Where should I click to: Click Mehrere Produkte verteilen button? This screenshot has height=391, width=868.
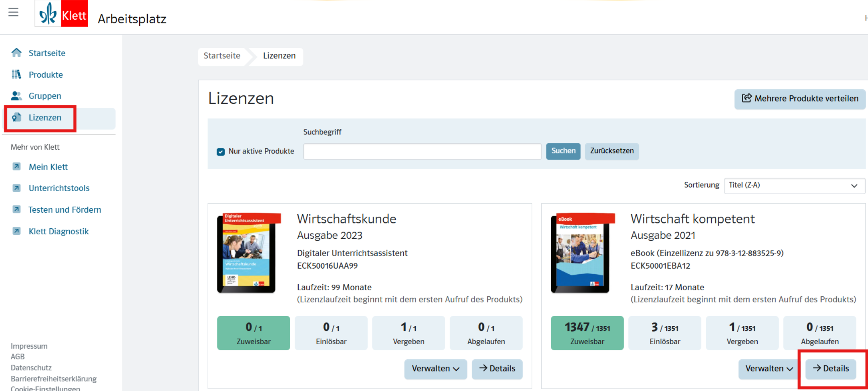pyautogui.click(x=800, y=99)
